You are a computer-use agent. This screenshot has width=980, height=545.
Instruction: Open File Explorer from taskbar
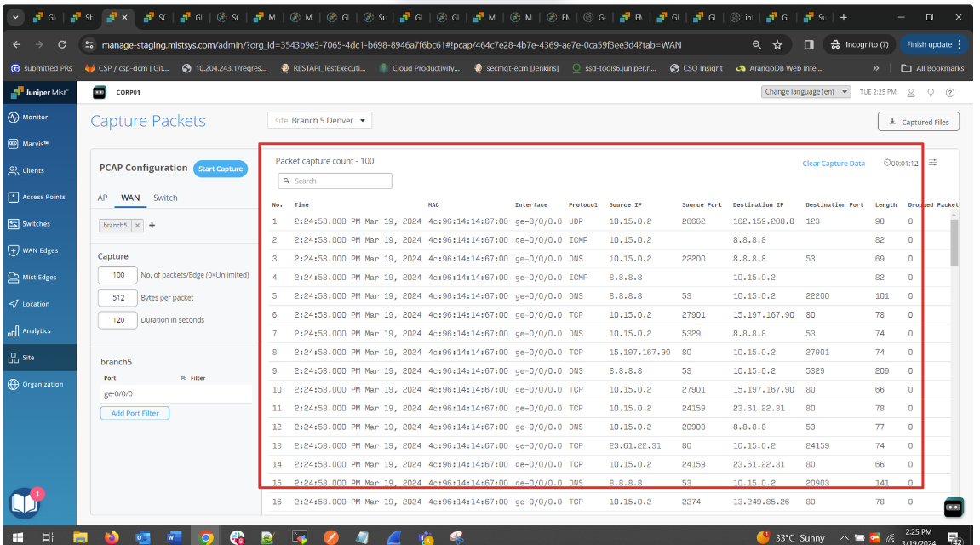pyautogui.click(x=81, y=536)
